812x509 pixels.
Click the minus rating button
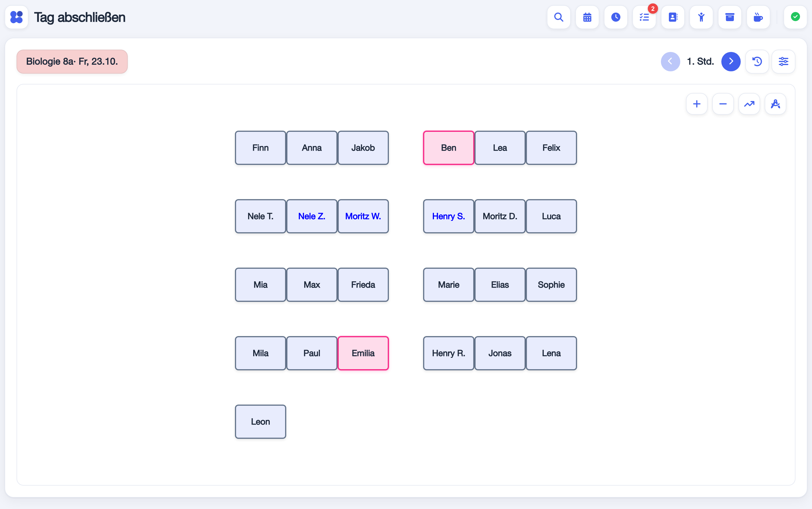(723, 104)
